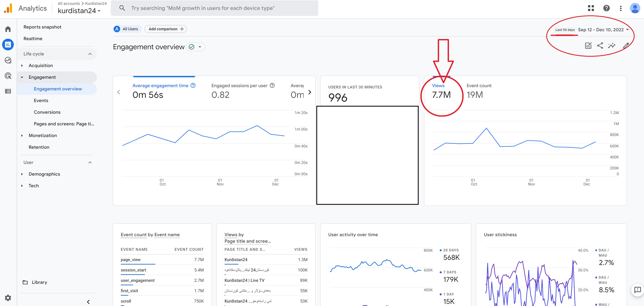Screen dimensions: 644x306
Task: Click the Kurdistan24 | Live TV page row
Action: 266,281
